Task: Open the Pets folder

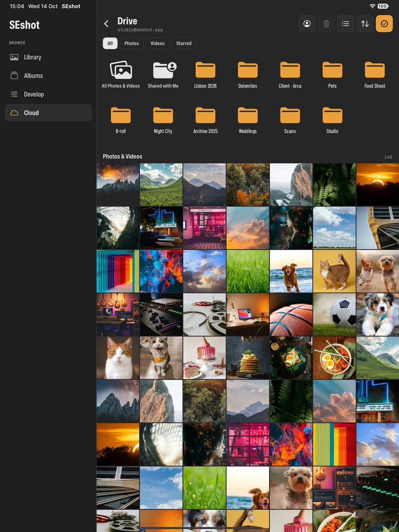Action: tap(332, 75)
